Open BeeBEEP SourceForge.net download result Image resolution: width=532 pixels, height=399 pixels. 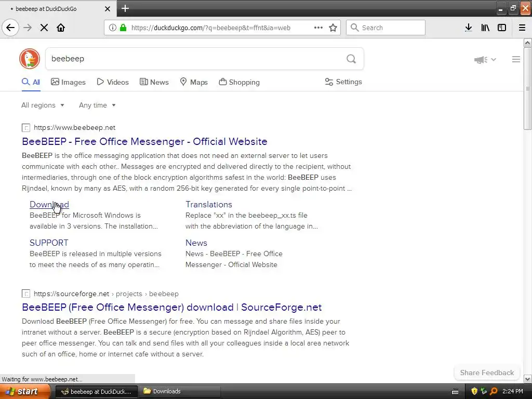coord(171,308)
